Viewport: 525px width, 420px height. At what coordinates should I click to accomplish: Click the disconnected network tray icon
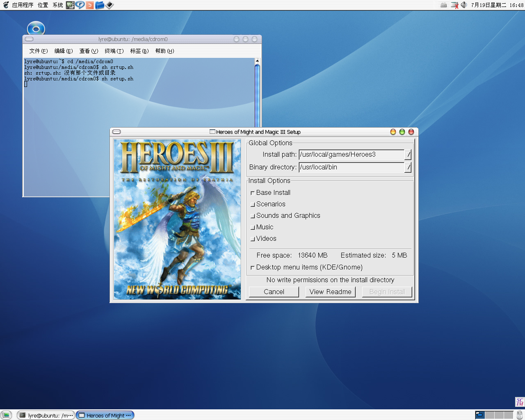point(454,5)
